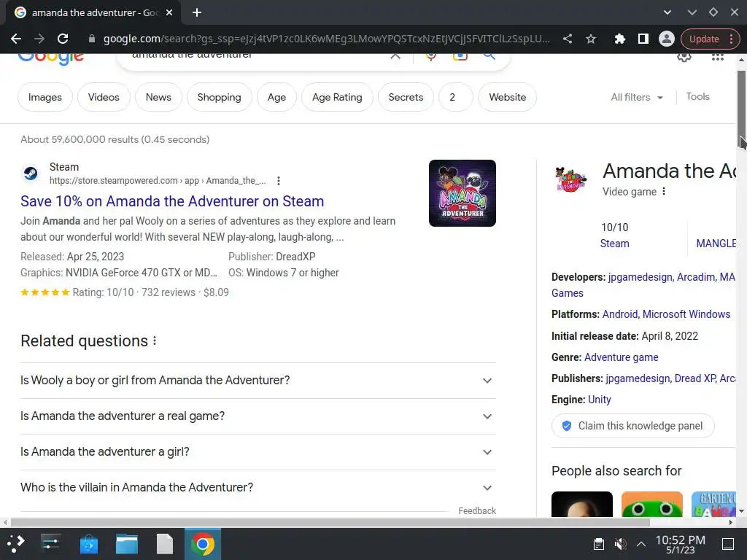Click the Google logo

coord(50,58)
